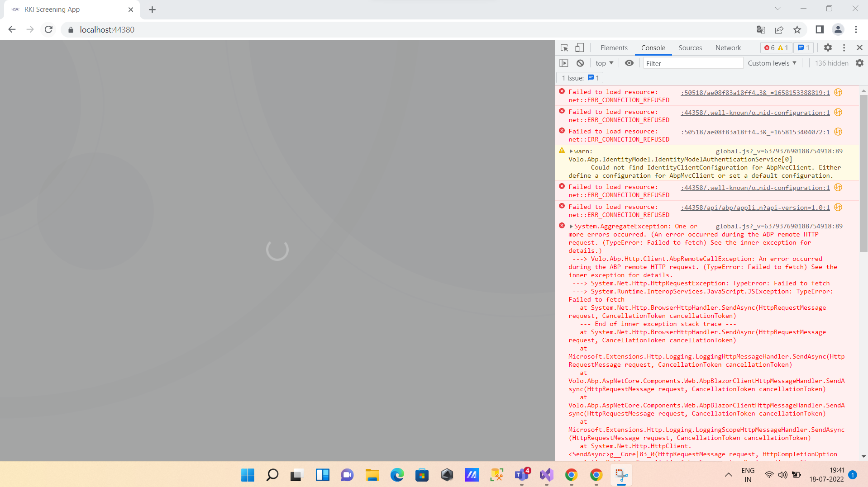Viewport: 868px width, 487px height.
Task: Click the console Filter input field
Action: [x=692, y=63]
